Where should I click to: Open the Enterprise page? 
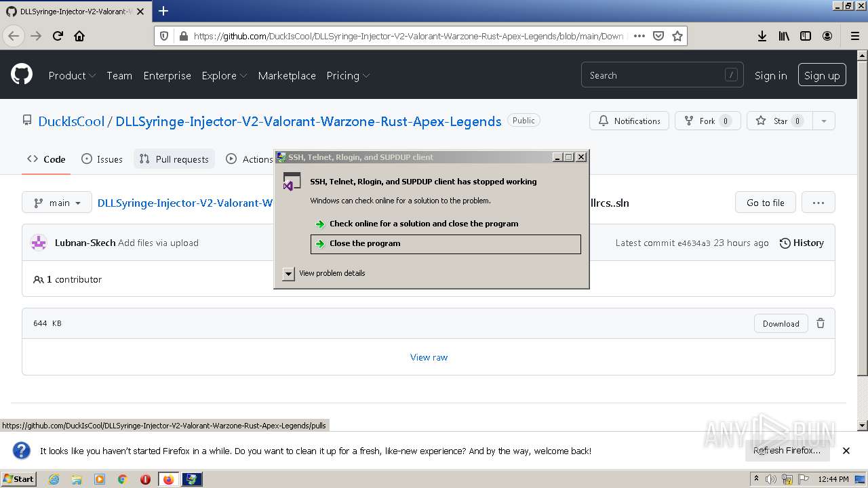167,75
